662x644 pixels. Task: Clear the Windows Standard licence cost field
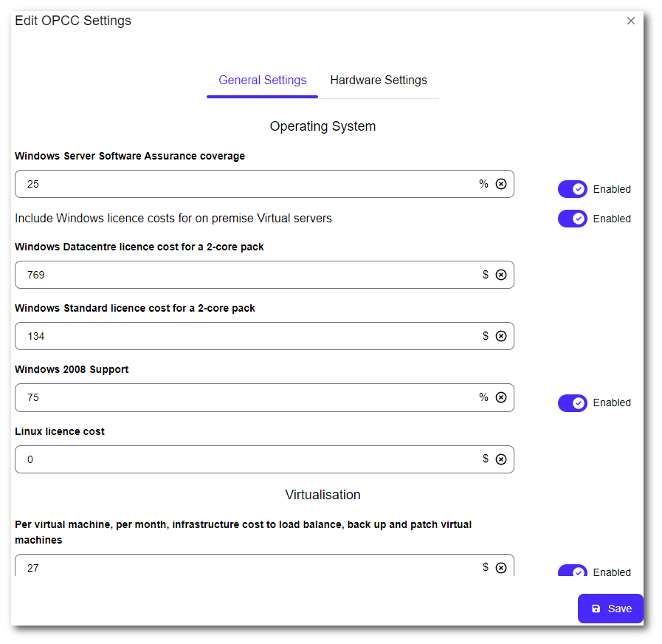coord(501,336)
